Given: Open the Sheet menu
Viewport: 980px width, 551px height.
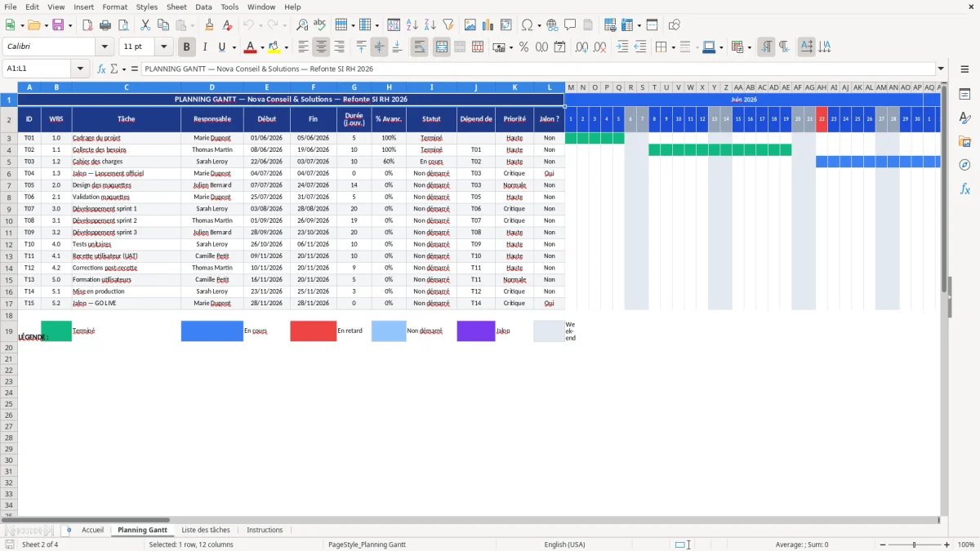Looking at the screenshot, I should (x=176, y=7).
